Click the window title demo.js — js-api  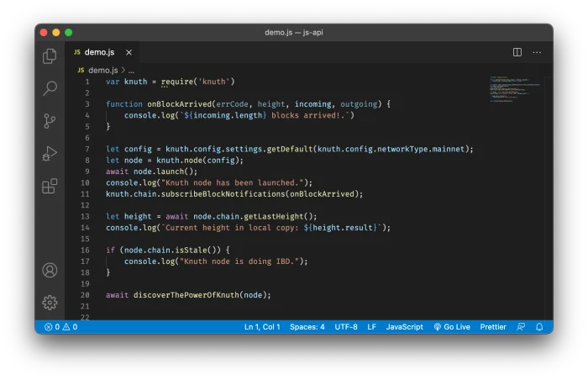click(x=294, y=32)
